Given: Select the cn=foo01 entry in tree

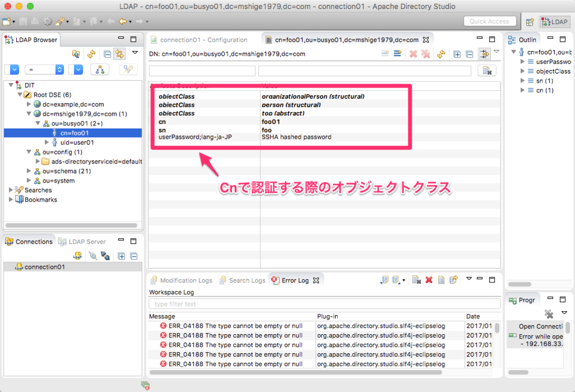Looking at the screenshot, I should (75, 133).
